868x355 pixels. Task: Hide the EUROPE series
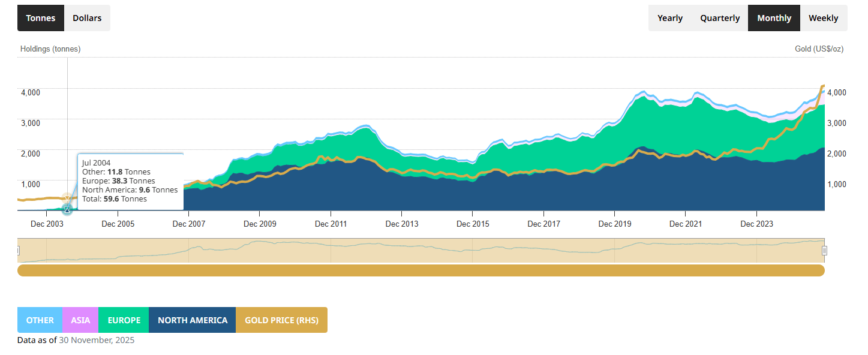tap(123, 320)
